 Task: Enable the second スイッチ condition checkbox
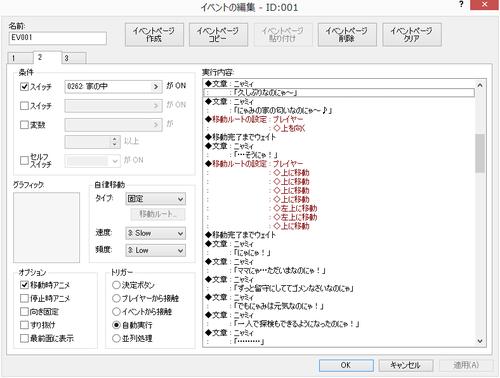coord(24,106)
